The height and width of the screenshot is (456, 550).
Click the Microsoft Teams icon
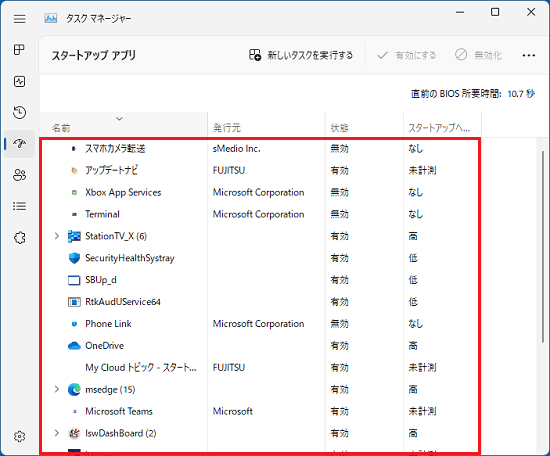(x=74, y=412)
